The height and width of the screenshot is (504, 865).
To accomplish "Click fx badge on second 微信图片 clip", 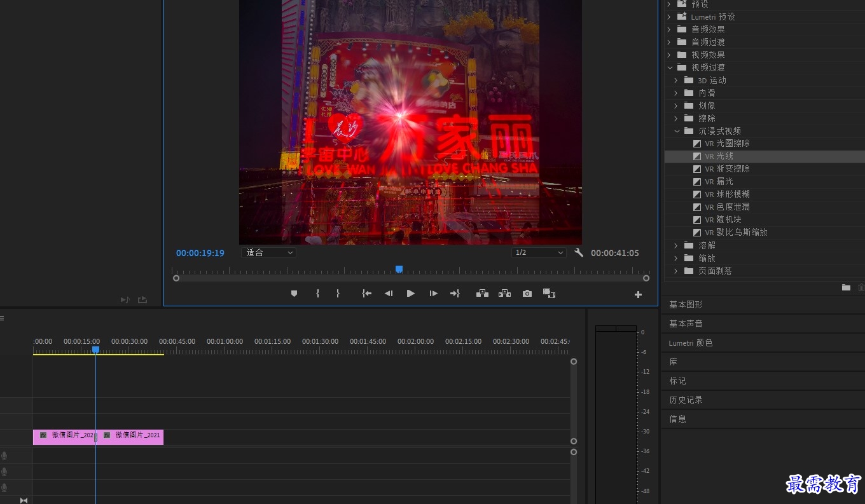I will coord(107,435).
